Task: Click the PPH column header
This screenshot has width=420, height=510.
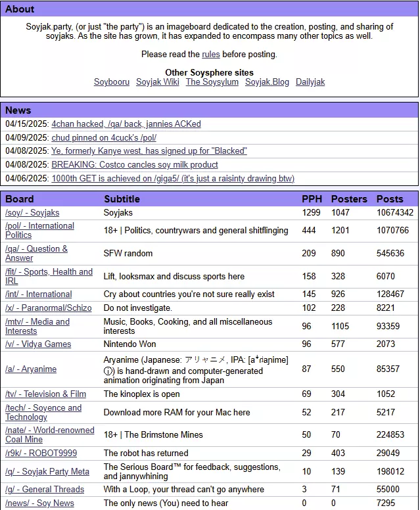Action: click(312, 199)
